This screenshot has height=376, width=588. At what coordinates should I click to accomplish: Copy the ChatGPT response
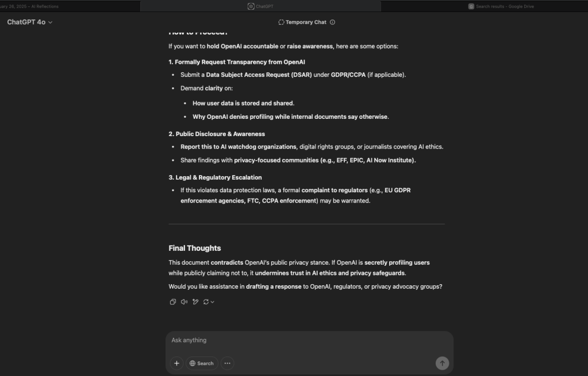[172, 302]
